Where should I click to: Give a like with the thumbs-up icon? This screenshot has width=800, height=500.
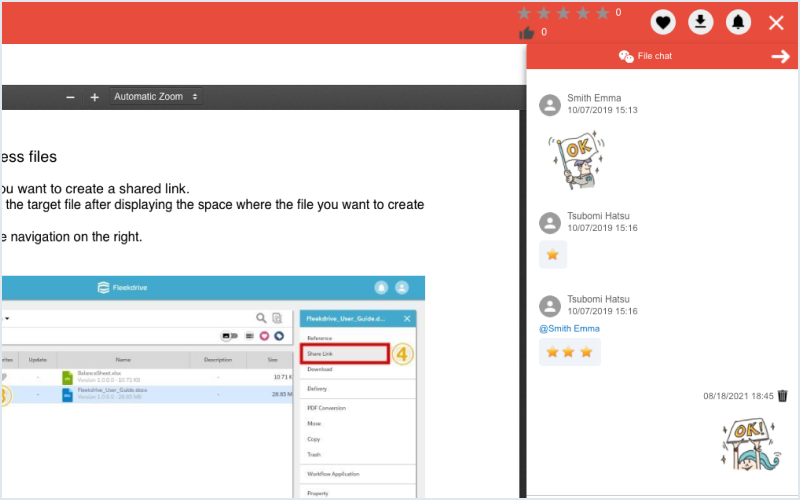click(527, 33)
